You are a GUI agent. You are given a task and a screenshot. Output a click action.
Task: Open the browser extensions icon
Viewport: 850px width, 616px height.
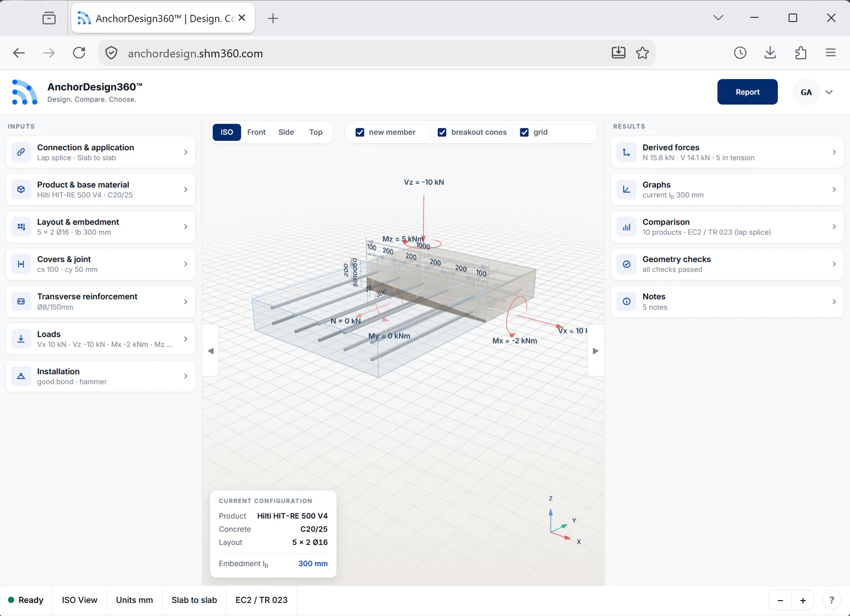[x=801, y=53]
